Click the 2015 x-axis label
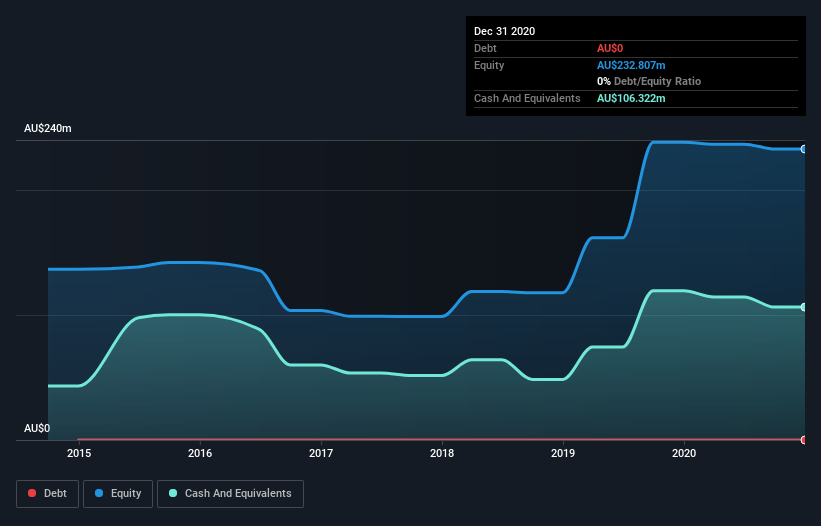821x526 pixels. (79, 453)
